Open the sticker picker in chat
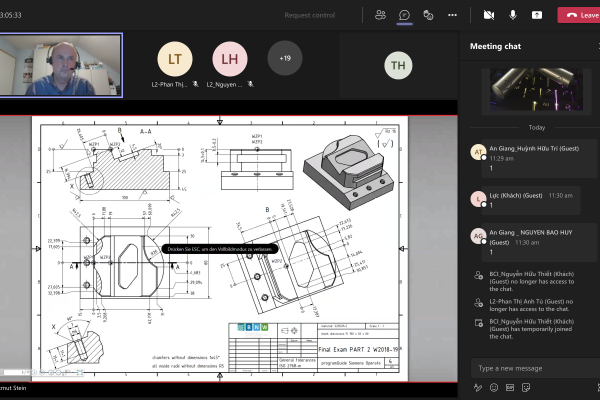This screenshot has width=600, height=400. coord(524,387)
